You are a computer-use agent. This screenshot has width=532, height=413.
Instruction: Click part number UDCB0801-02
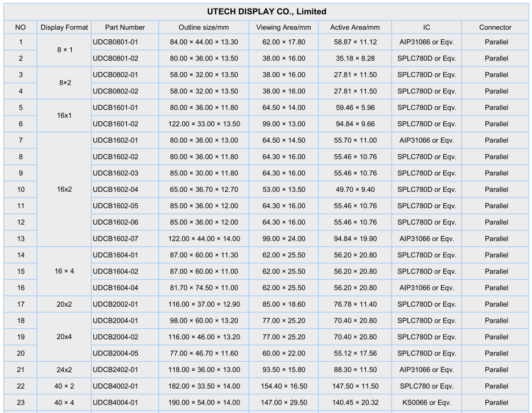[116, 59]
